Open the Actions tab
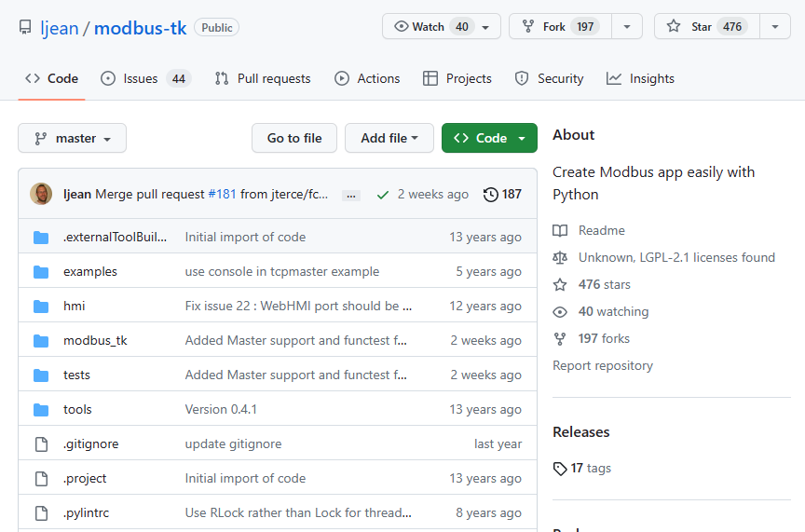805x532 pixels. 367,78
